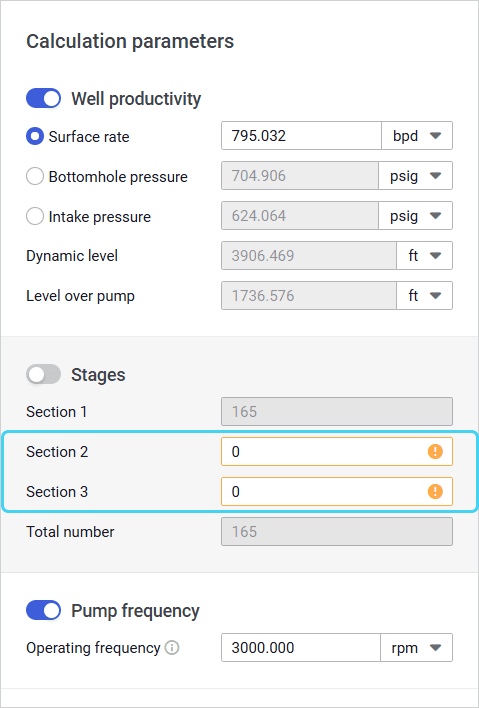This screenshot has height=708, width=479.
Task: Click the Operating frequency value field
Action: [301, 648]
